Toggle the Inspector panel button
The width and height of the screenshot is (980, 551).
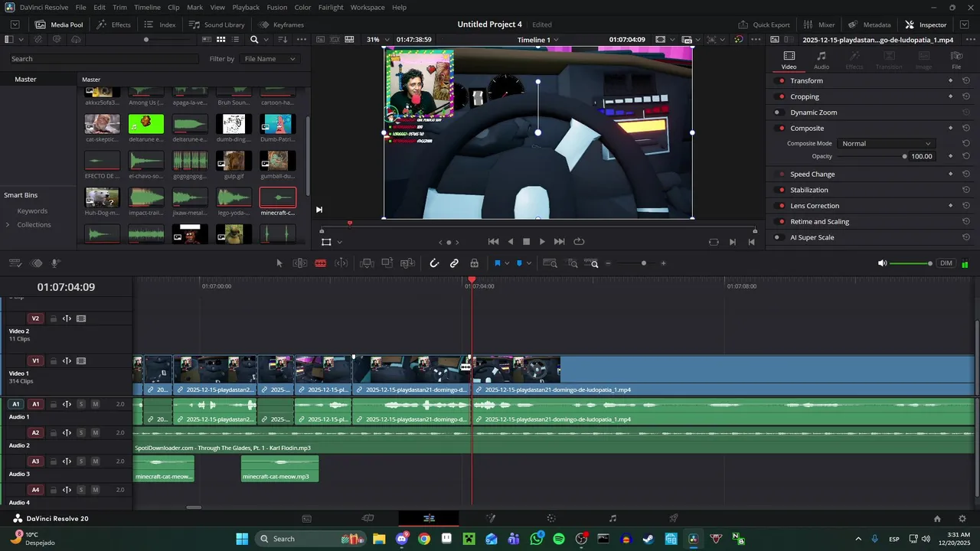click(x=926, y=24)
